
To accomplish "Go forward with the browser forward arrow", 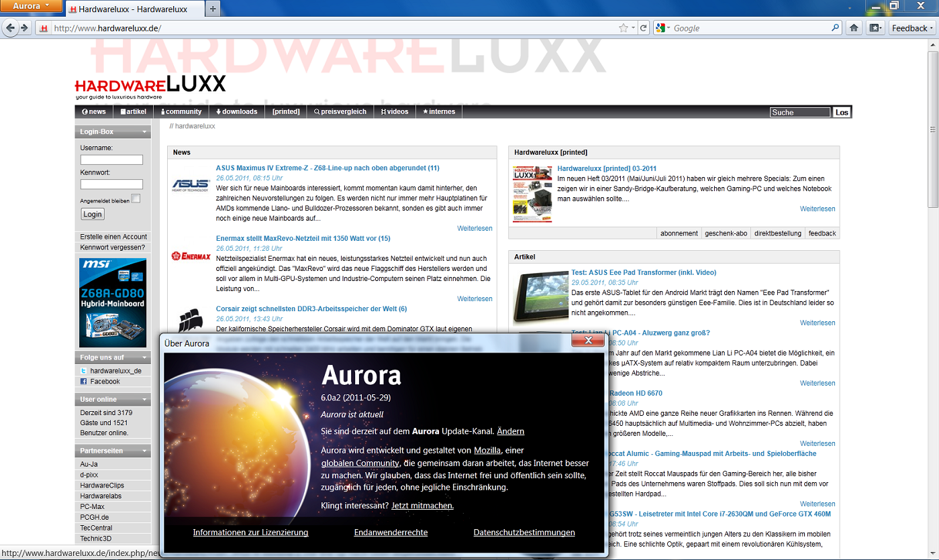I will point(24,27).
